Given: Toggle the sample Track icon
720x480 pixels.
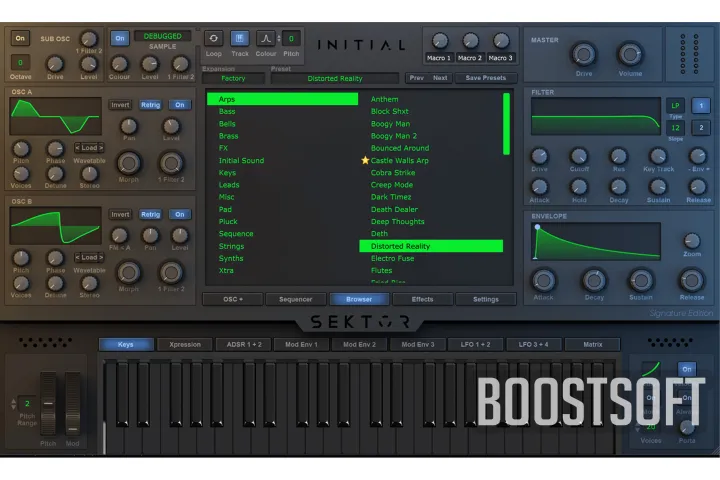Looking at the screenshot, I should click(240, 39).
